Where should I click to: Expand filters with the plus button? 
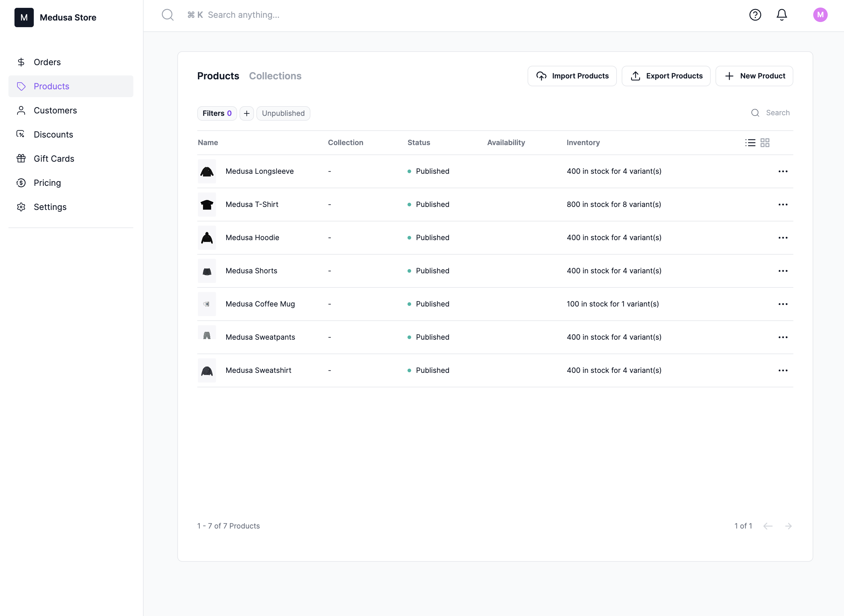247,113
